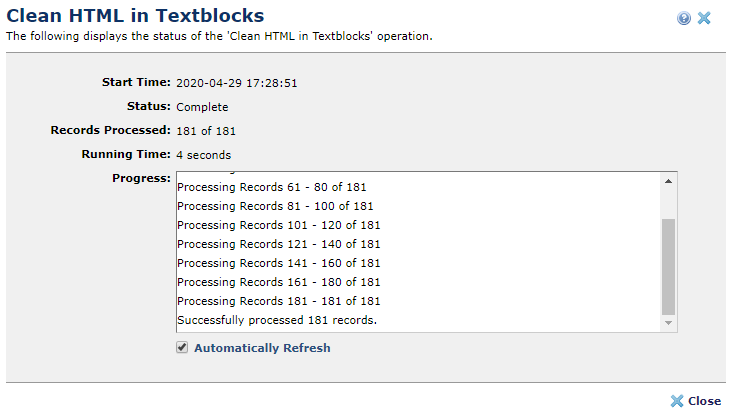
Task: Click the Start Time value 2020-04-29 17:28:51
Action: coord(237,83)
